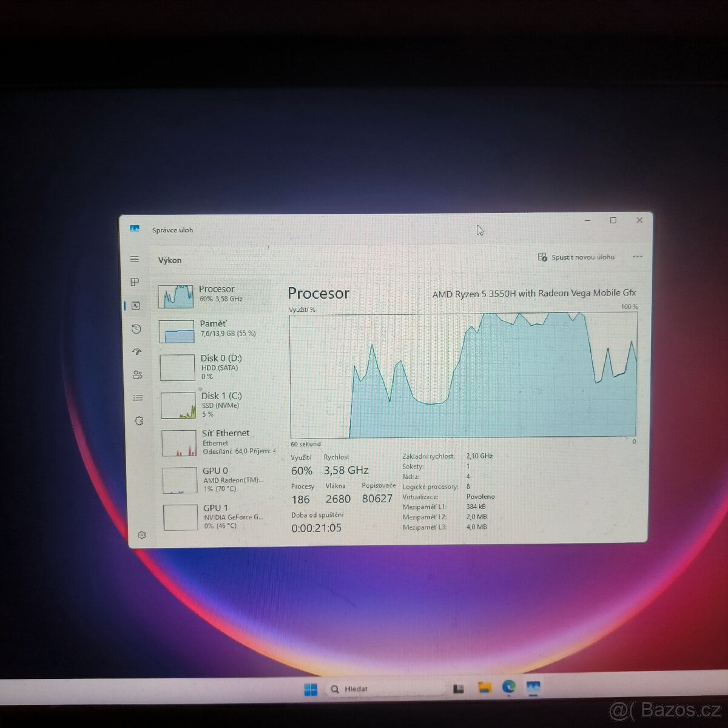Click the Task Manager title bar icon
Image resolution: width=728 pixels, height=728 pixels.
(135, 229)
